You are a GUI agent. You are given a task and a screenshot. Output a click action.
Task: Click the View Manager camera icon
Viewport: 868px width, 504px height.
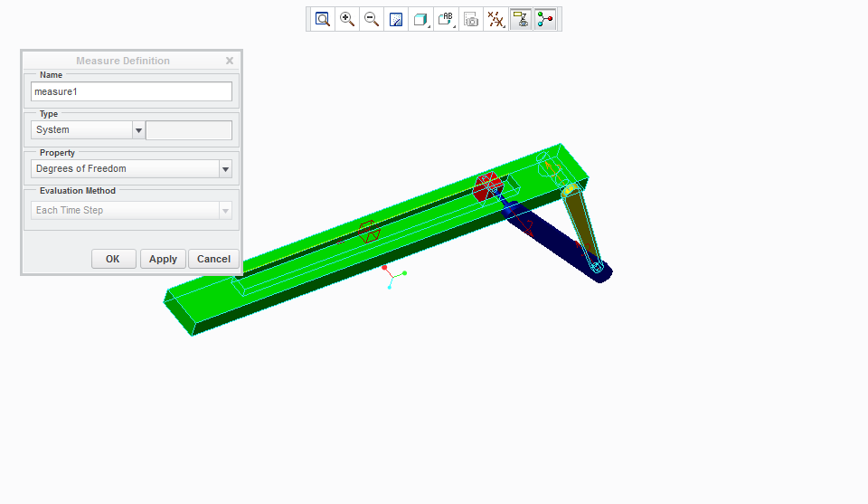click(470, 19)
